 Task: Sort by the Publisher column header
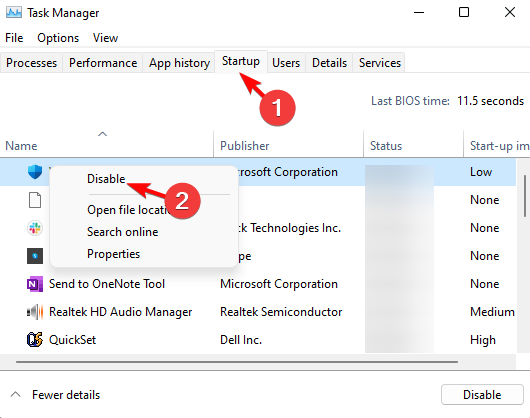[289, 144]
